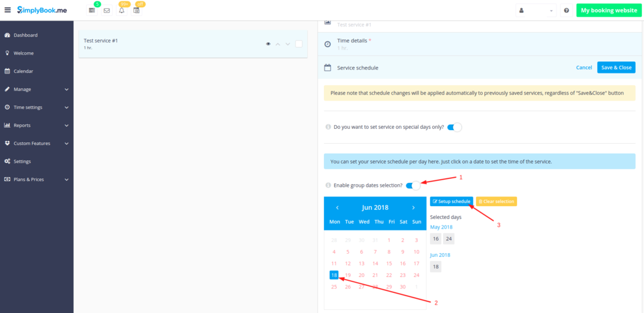Open the notifications bell icon
This screenshot has height=313, width=644.
[122, 11]
